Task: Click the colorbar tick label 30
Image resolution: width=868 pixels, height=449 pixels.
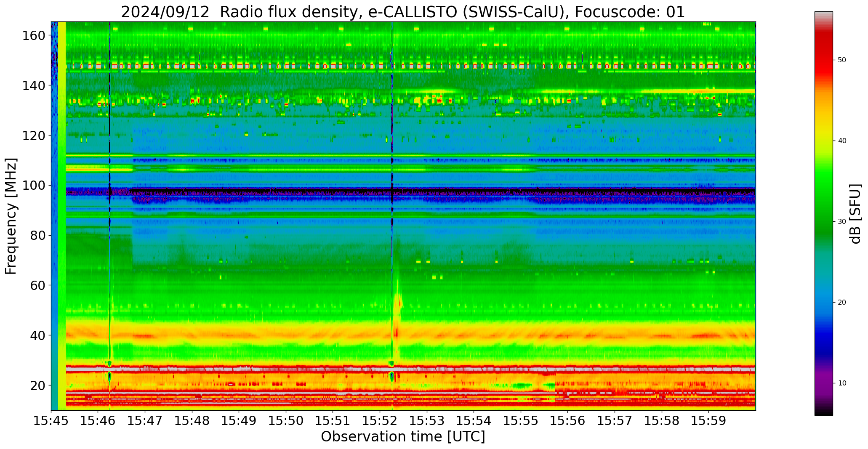Action: pos(842,221)
